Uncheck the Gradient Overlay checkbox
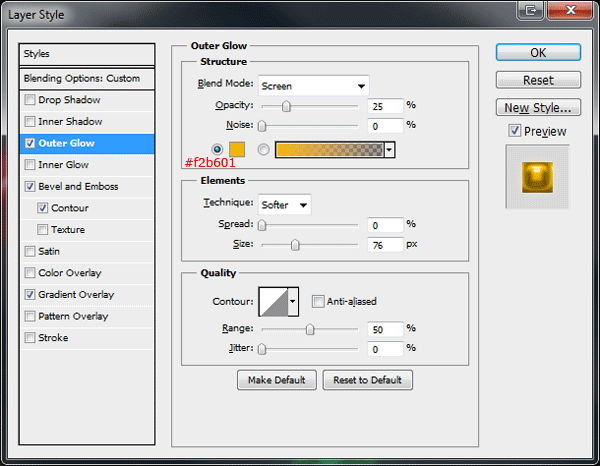Image resolution: width=600 pixels, height=466 pixels. click(29, 295)
